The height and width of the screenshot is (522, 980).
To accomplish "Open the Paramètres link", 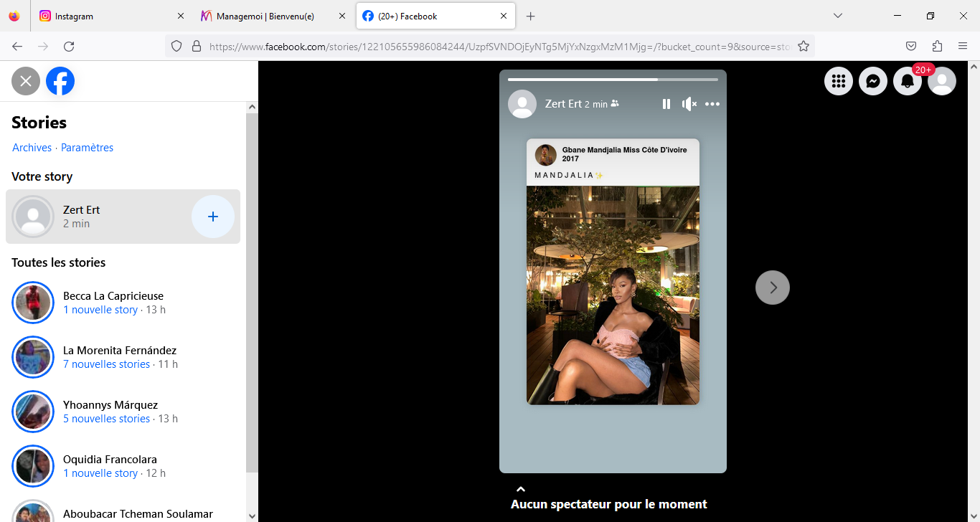I will click(87, 148).
